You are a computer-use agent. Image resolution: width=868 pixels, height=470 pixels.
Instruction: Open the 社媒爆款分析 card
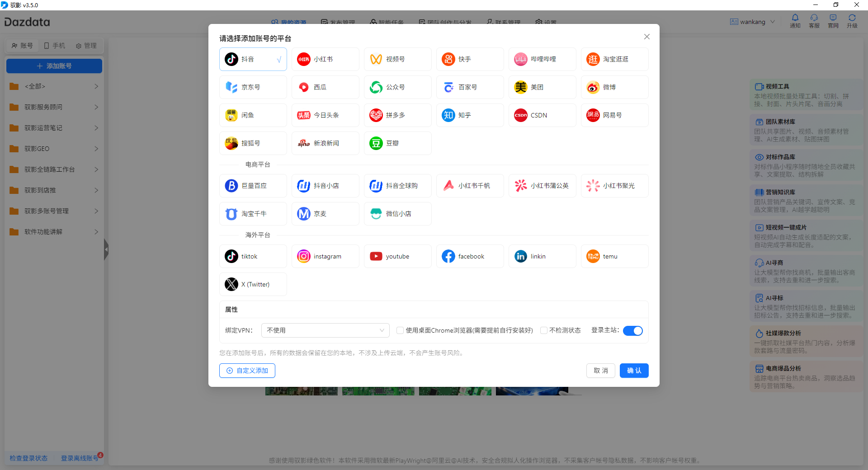point(807,342)
